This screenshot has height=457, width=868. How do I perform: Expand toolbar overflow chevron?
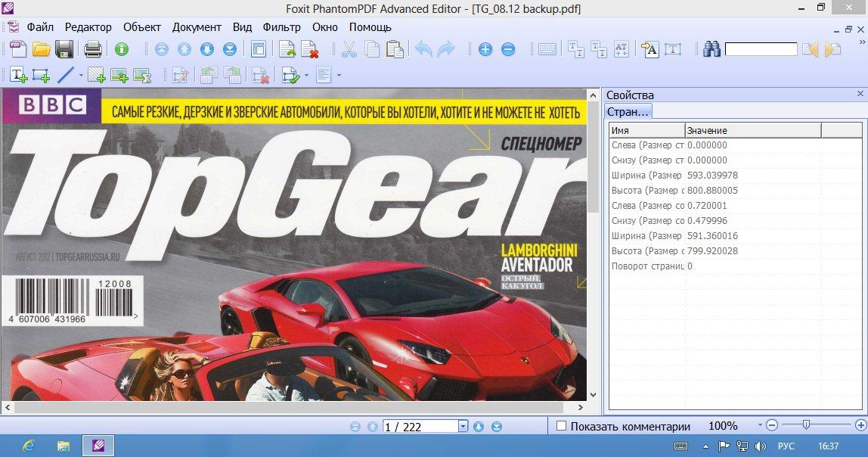tap(862, 42)
